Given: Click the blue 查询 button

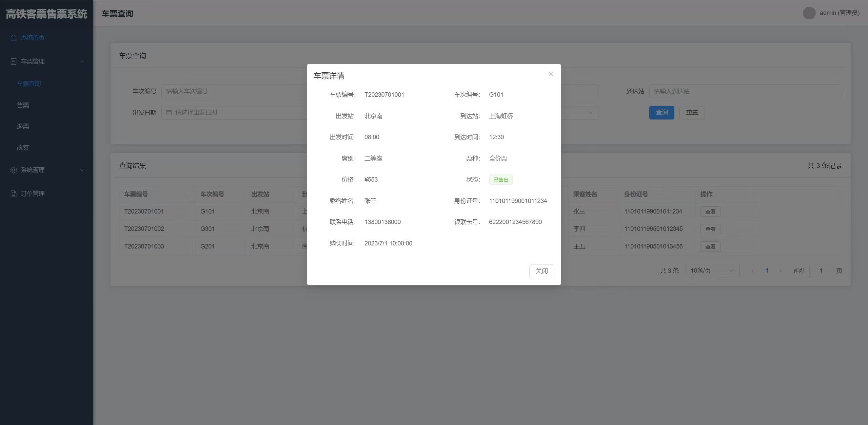Looking at the screenshot, I should point(662,112).
